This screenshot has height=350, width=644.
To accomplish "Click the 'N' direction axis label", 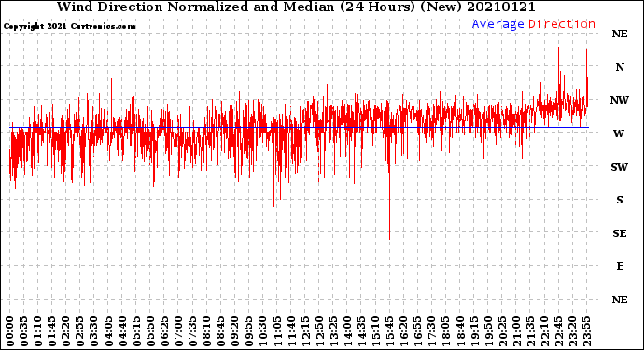I will point(620,67).
